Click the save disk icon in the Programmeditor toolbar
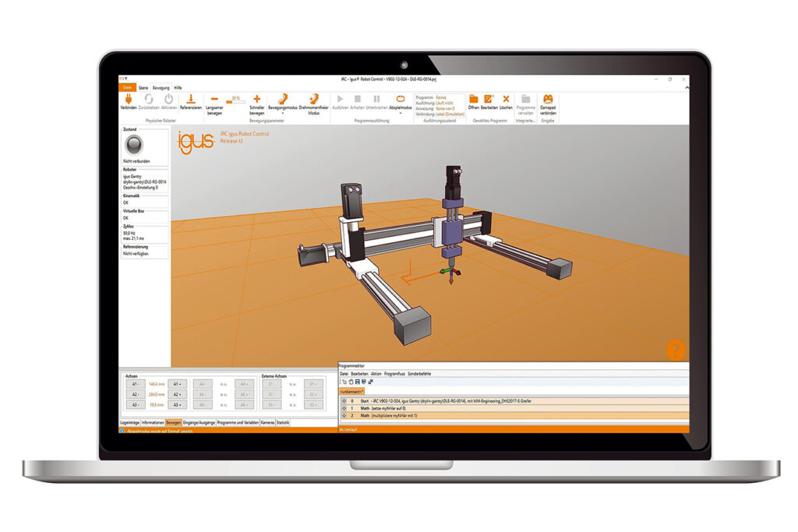The image size is (798, 532). click(x=358, y=382)
